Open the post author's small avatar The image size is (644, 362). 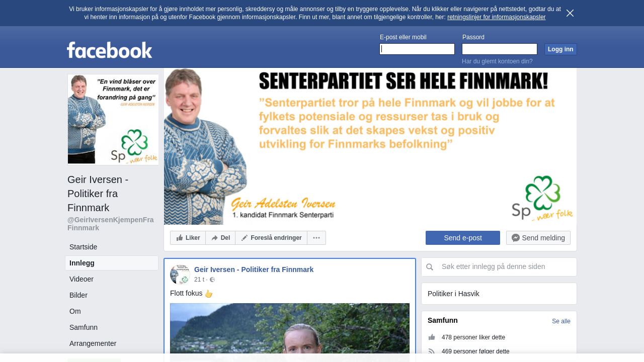click(180, 275)
